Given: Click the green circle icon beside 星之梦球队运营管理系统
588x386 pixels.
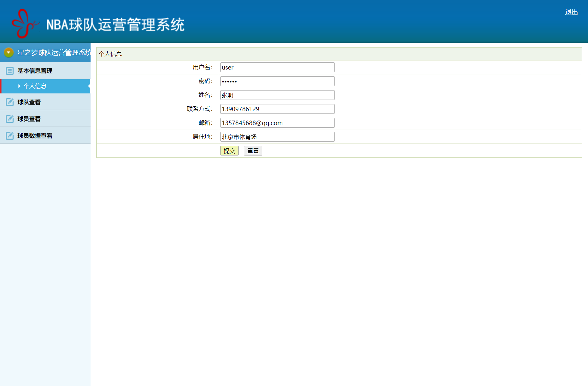Looking at the screenshot, I should click(x=8, y=52).
